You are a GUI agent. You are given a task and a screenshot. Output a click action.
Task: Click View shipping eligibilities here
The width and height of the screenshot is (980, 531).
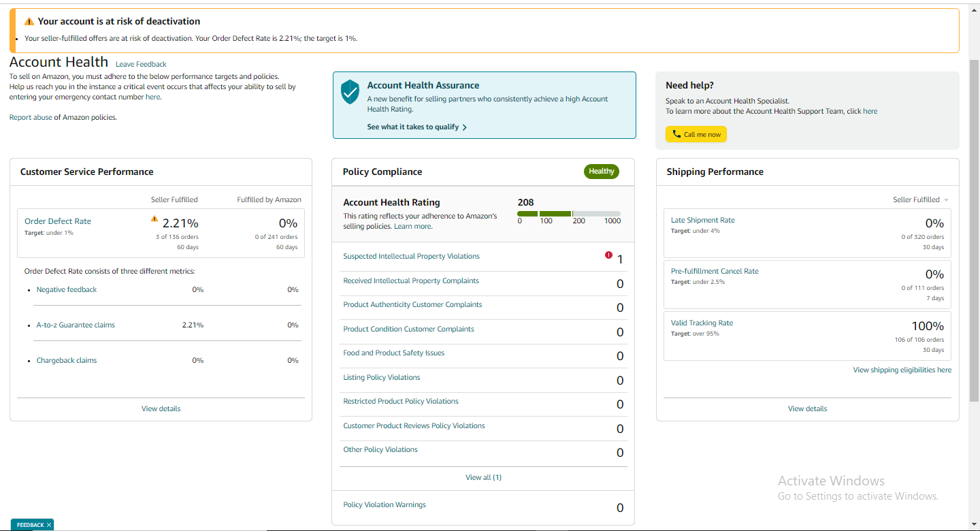(902, 370)
